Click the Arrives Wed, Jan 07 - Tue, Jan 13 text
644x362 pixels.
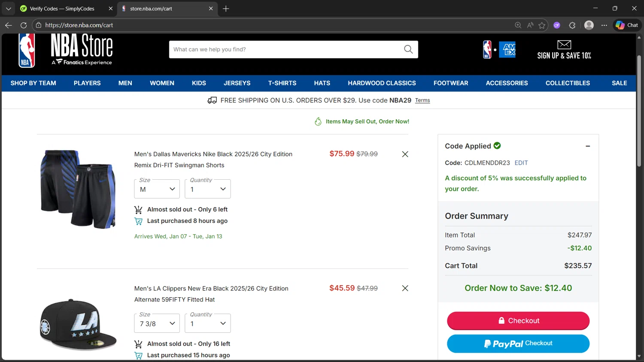pyautogui.click(x=178, y=236)
